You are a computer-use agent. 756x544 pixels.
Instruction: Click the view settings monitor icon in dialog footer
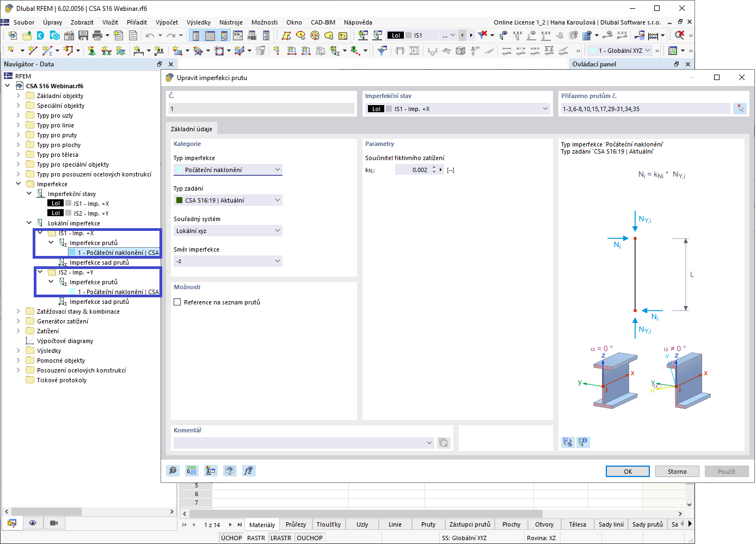[230, 471]
